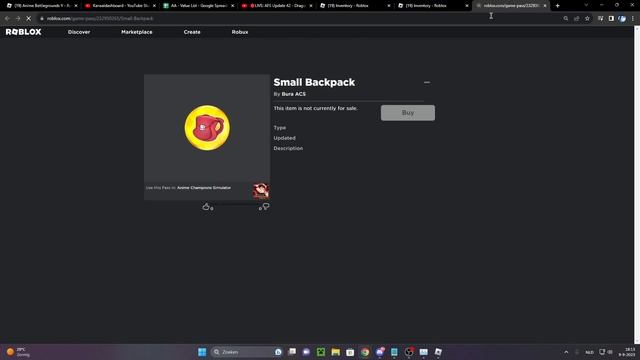Click the Roblox logo
This screenshot has height=360, width=640.
pos(23,32)
